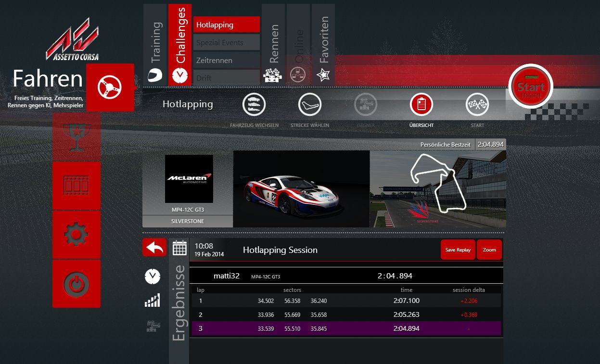The image size is (600, 364).
Task: Open the calendar icon in results
Action: (x=179, y=248)
